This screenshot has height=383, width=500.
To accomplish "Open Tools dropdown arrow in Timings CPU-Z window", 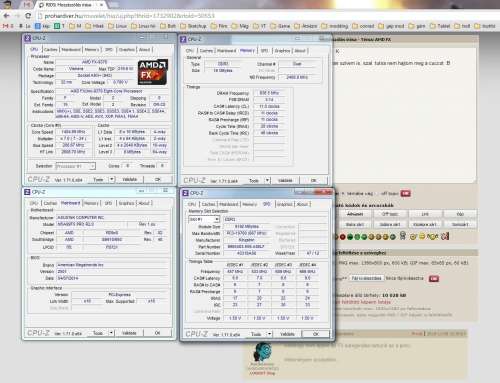I will [x=267, y=180].
